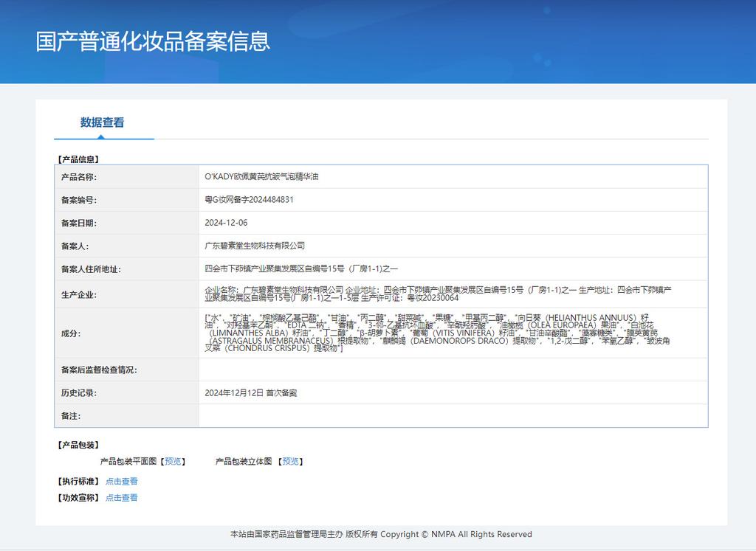Viewport: 756px width, 551px height.
Task: Click history entry 2024年12月12日 首次备案
Action: [251, 393]
